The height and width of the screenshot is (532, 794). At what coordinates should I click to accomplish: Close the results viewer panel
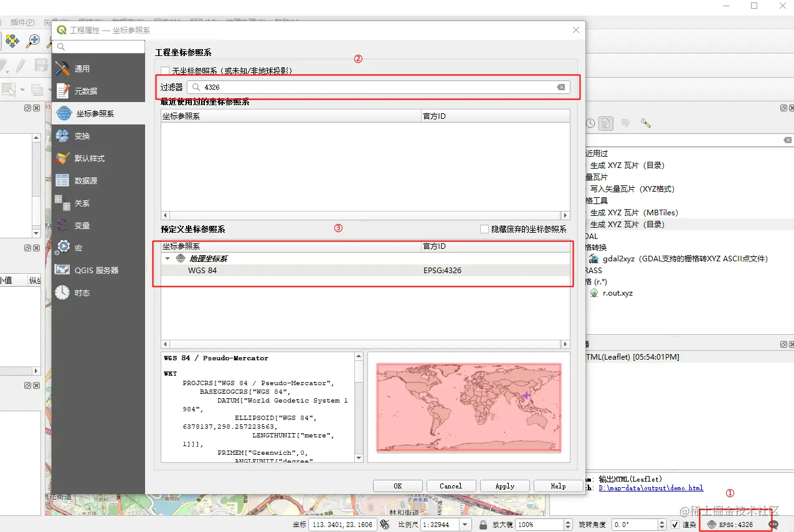(x=791, y=344)
